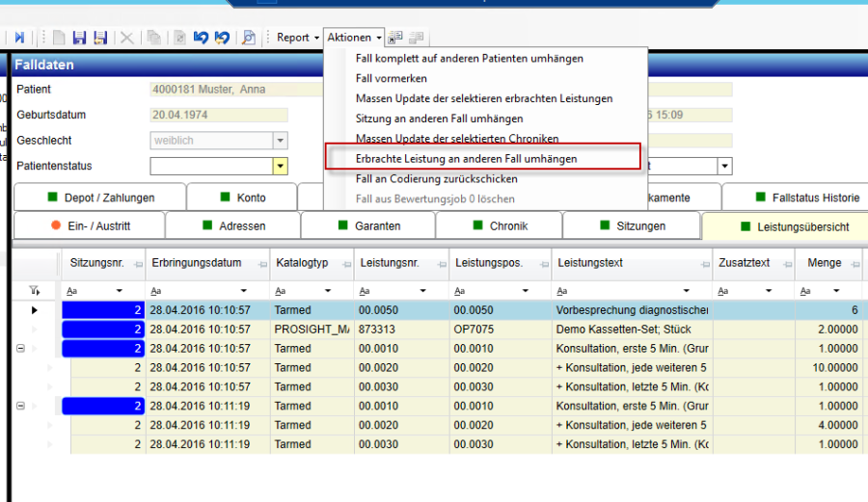Collapse the first Konsultation row group
This screenshot has height=502, width=868.
click(x=20, y=349)
